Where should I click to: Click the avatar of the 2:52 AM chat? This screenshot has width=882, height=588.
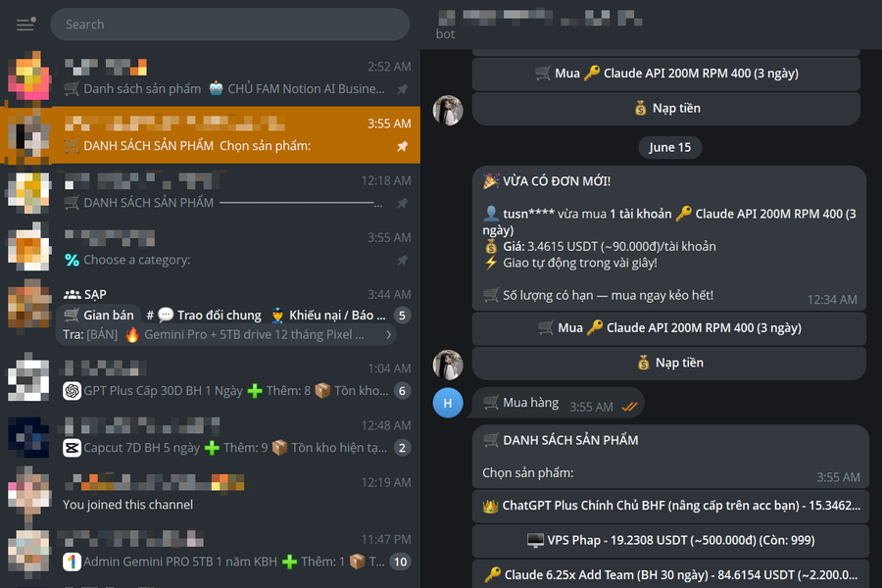(x=28, y=77)
